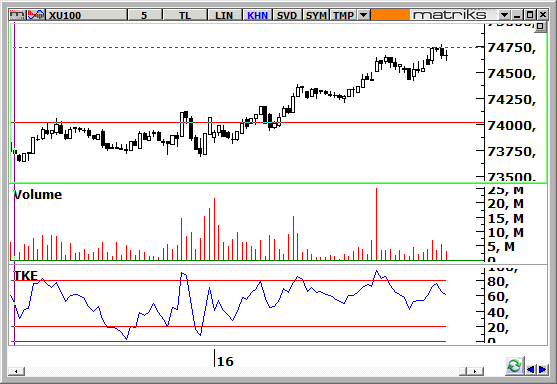Click small square icon at price axis top
Screen dimensions: 557x384
click(x=540, y=26)
